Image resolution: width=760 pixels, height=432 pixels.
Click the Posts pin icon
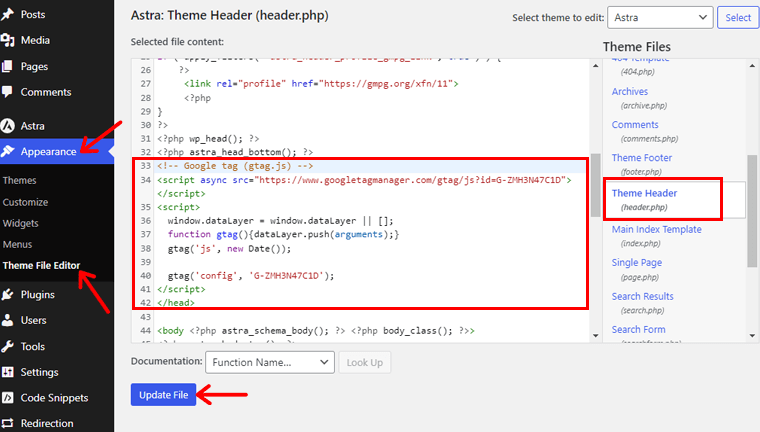8,14
